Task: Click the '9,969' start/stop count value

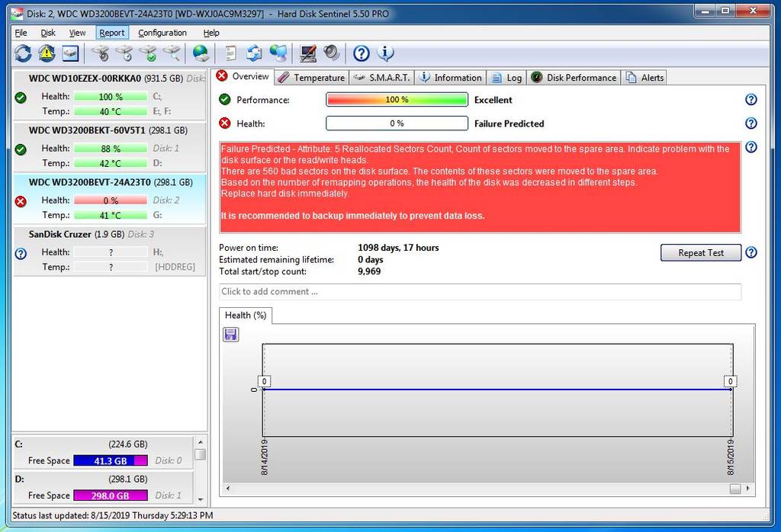Action: coord(369,271)
